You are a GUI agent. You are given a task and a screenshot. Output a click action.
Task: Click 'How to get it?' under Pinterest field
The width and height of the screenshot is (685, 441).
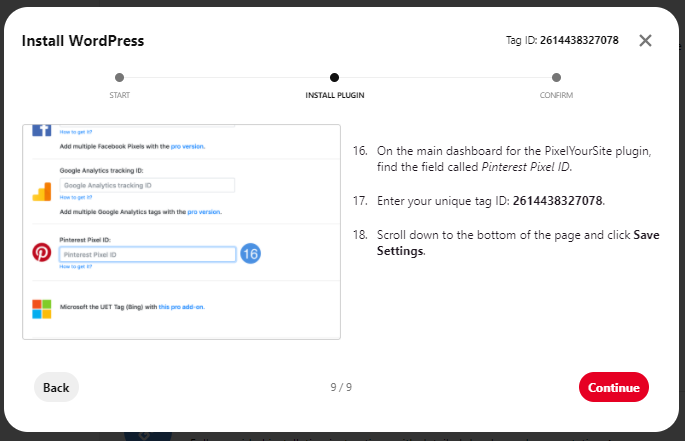click(x=76, y=267)
